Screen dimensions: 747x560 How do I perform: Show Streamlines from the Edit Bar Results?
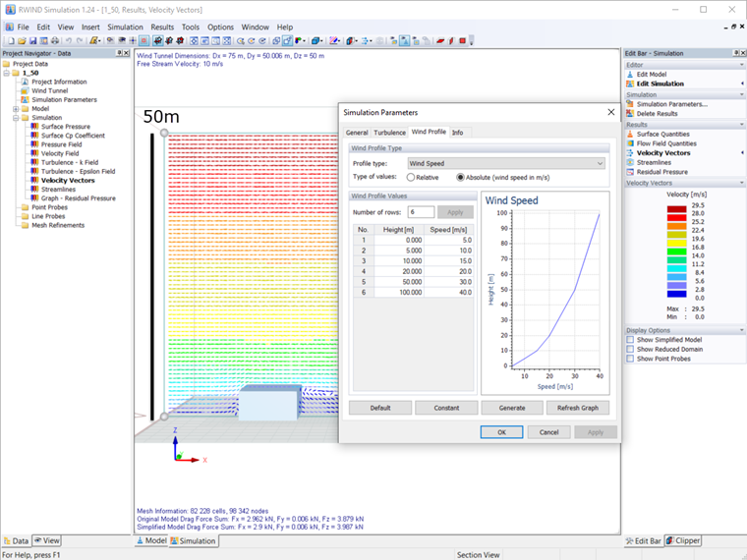coord(654,163)
